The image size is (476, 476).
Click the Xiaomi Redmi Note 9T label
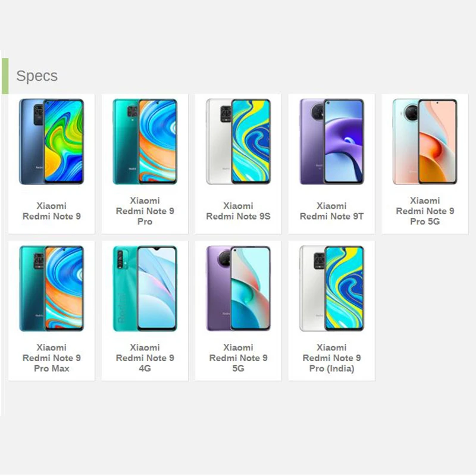(331, 211)
